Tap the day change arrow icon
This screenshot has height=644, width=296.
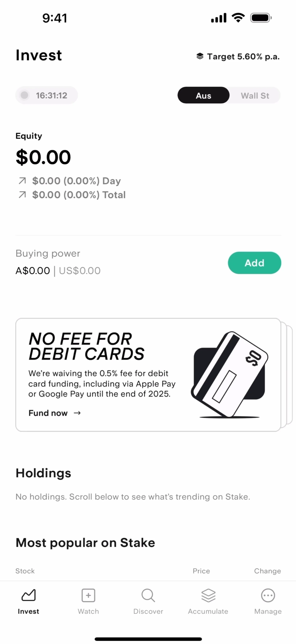[x=22, y=181]
